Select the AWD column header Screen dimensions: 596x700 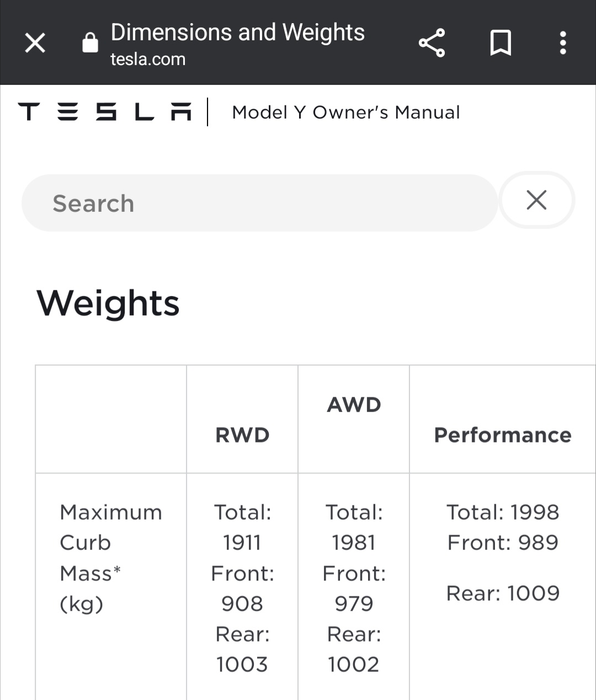pos(354,405)
